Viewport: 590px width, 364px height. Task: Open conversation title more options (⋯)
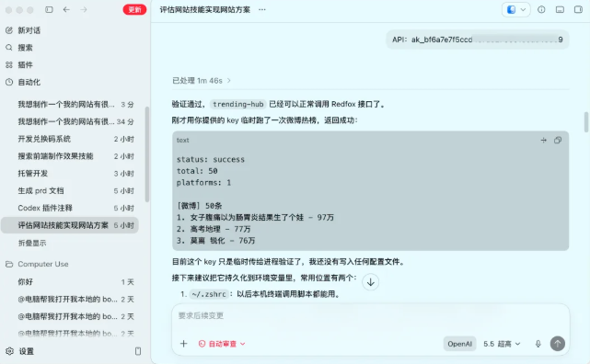(262, 10)
